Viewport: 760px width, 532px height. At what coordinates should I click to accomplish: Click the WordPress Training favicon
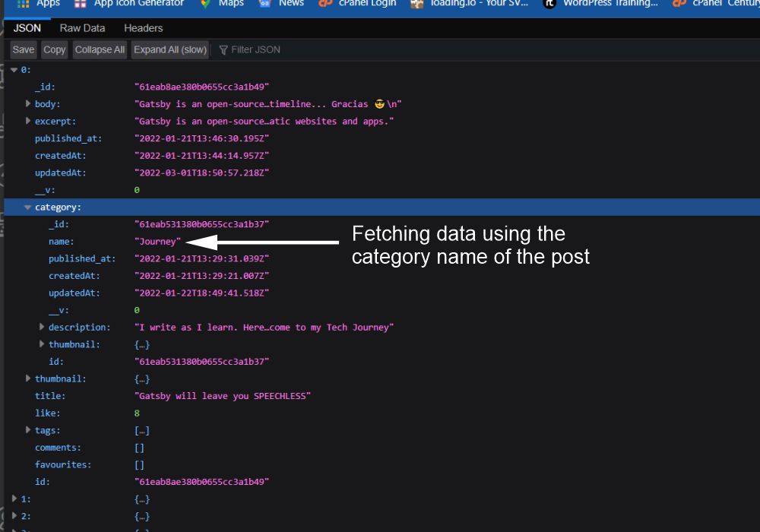tap(549, 4)
